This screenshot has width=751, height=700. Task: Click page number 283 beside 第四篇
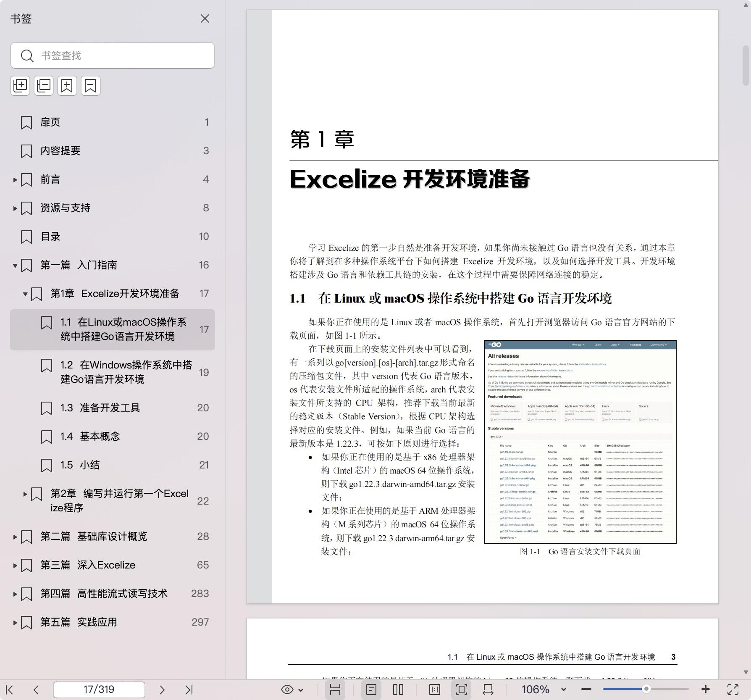point(200,594)
